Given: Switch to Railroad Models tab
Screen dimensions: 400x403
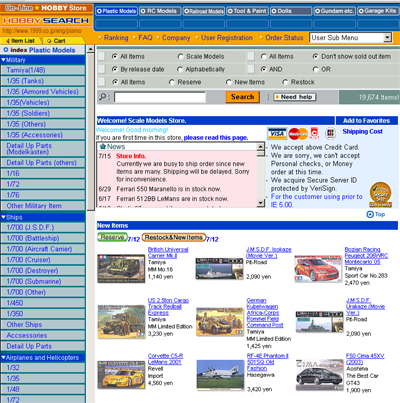Looking at the screenshot, I should pos(204,11).
